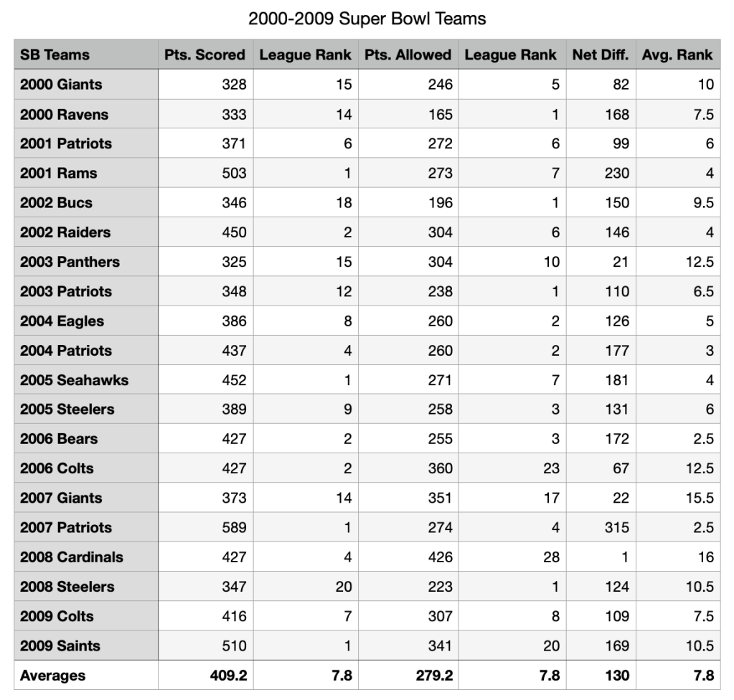This screenshot has height=700, width=734.
Task: Select the '2007 Patriots' row label
Action: point(66,528)
